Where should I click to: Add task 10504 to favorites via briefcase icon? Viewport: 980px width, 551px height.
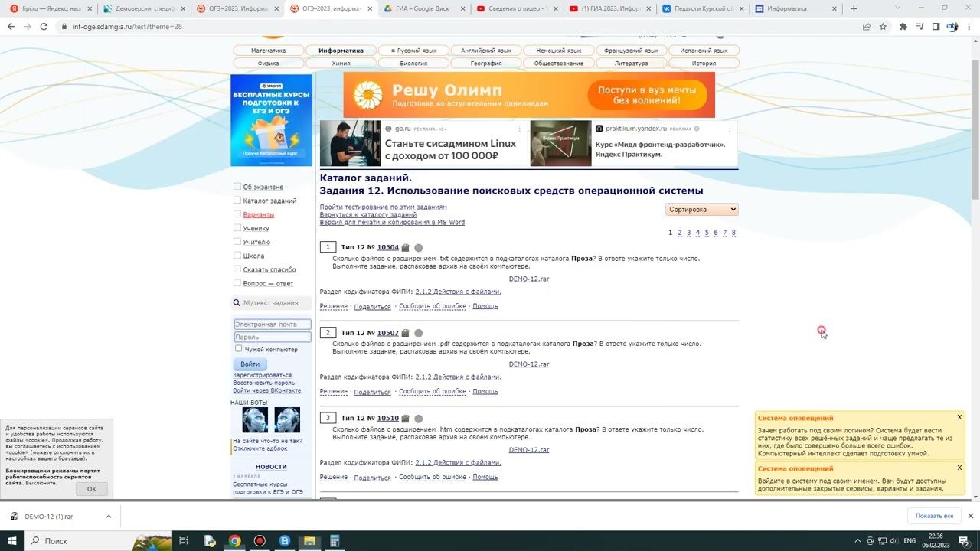406,247
